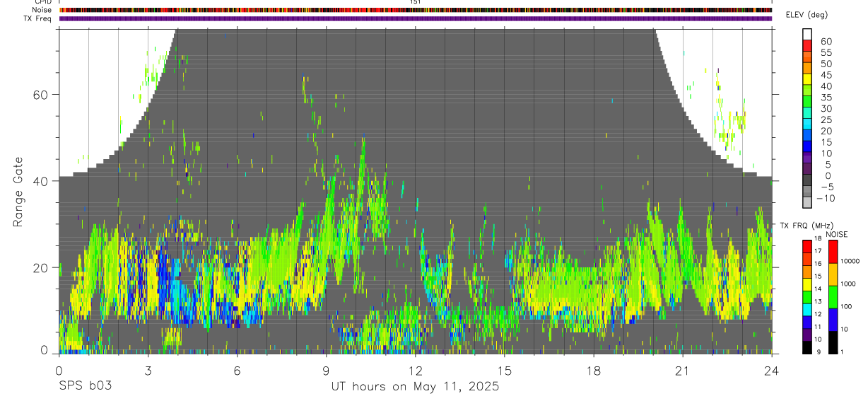
Task: Pick the cyan 12–13 swatch in the TX FRQ colorbar
Action: (x=807, y=309)
